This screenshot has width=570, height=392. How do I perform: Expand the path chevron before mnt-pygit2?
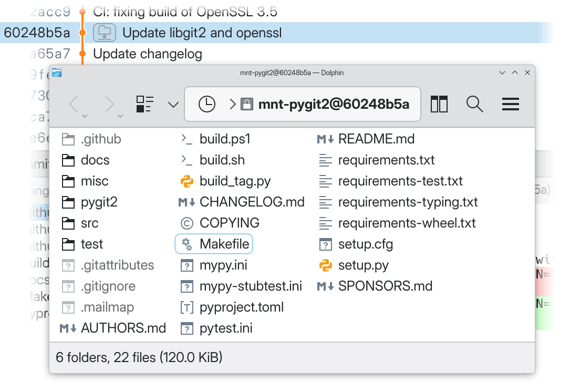(232, 104)
